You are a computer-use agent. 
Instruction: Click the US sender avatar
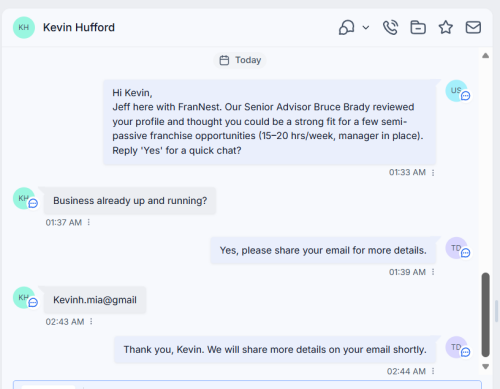pyautogui.click(x=456, y=91)
